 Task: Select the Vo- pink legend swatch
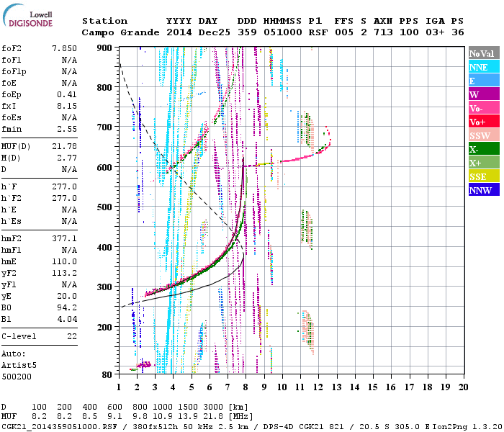[484, 108]
